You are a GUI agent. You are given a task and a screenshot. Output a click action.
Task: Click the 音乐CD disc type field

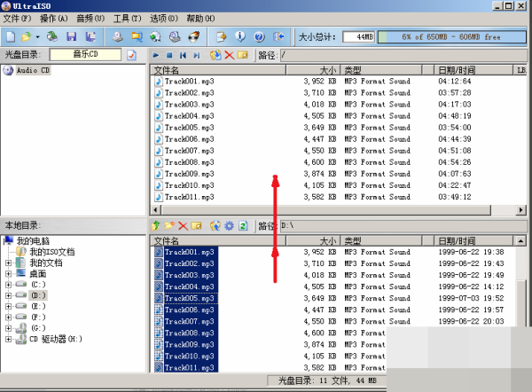85,54
